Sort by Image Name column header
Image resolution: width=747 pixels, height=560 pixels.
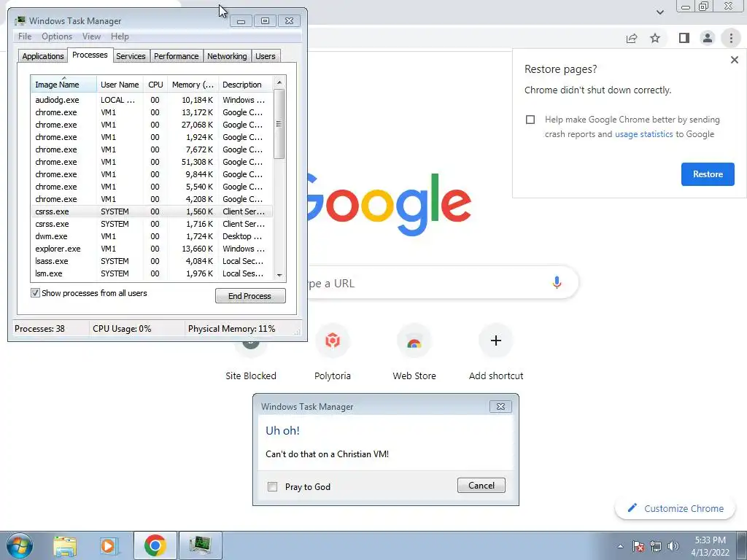tap(63, 85)
